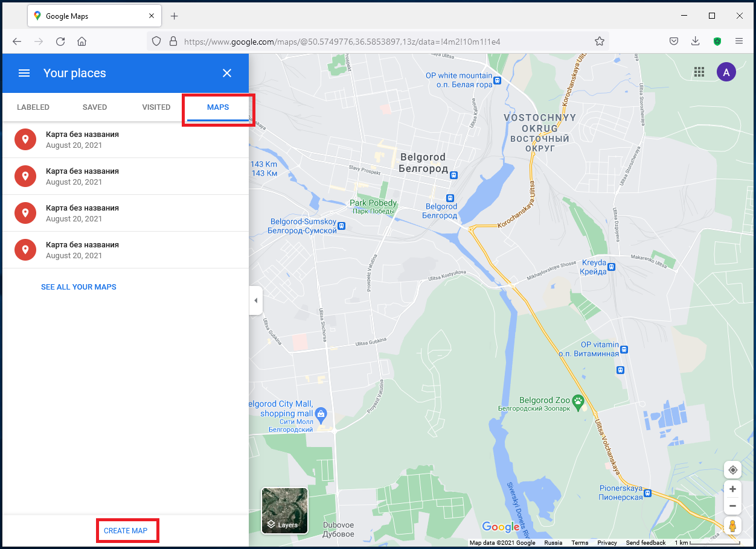The width and height of the screenshot is (756, 549).
Task: Click Belgorod train station marker
Action: pos(450,198)
